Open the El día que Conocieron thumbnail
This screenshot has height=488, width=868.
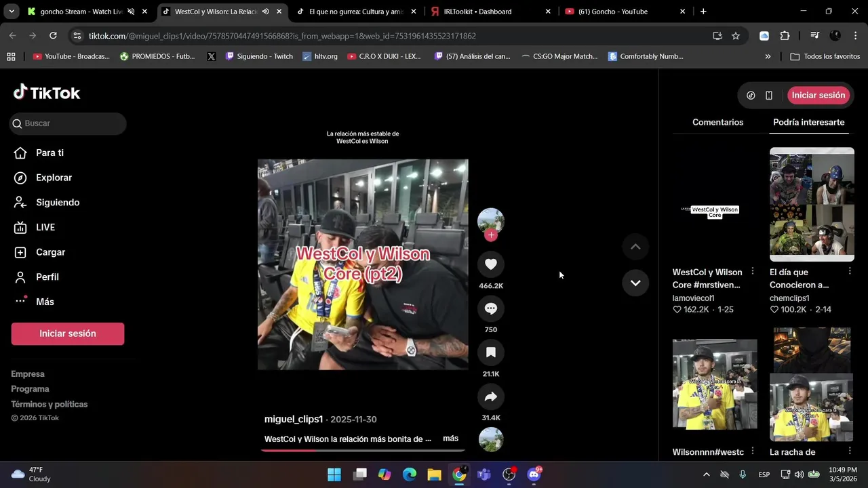click(812, 204)
